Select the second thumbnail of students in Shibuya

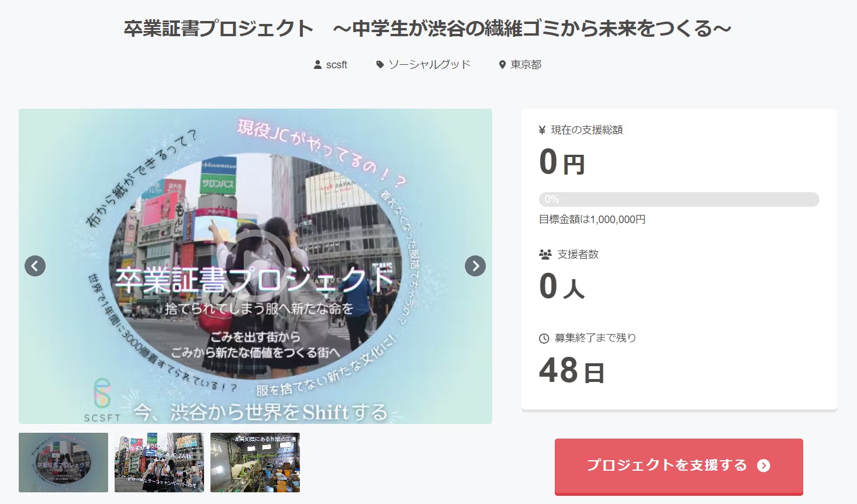pyautogui.click(x=159, y=463)
